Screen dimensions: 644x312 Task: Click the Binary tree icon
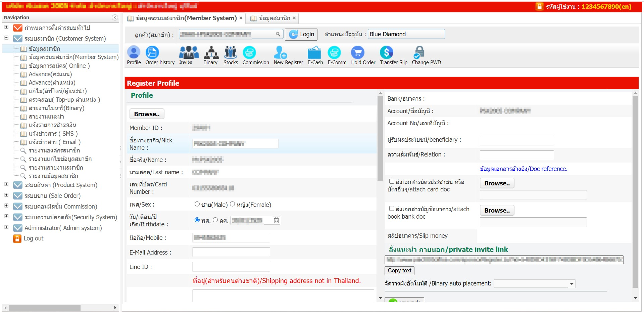[211, 53]
